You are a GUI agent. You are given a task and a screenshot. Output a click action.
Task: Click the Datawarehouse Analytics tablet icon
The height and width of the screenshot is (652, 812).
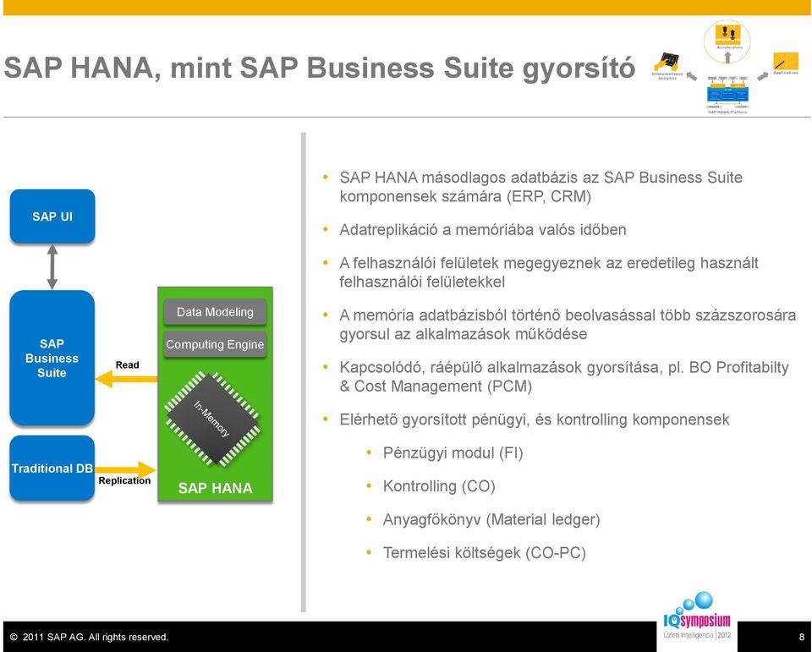pyautogui.click(x=667, y=61)
